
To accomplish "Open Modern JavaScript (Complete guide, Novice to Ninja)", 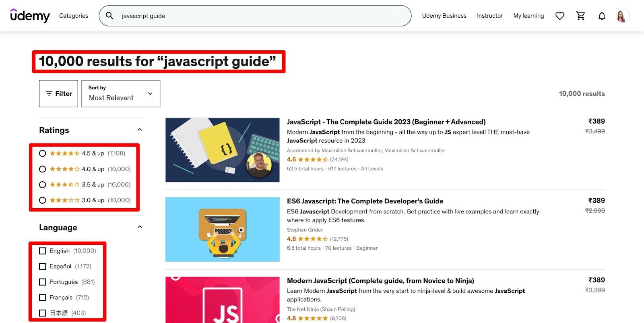I will coord(380,281).
